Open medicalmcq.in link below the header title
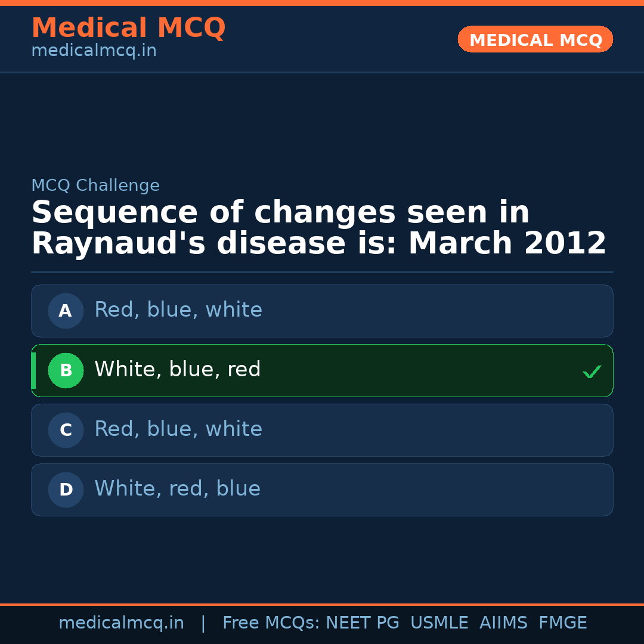The width and height of the screenshot is (644, 644). coord(94,51)
